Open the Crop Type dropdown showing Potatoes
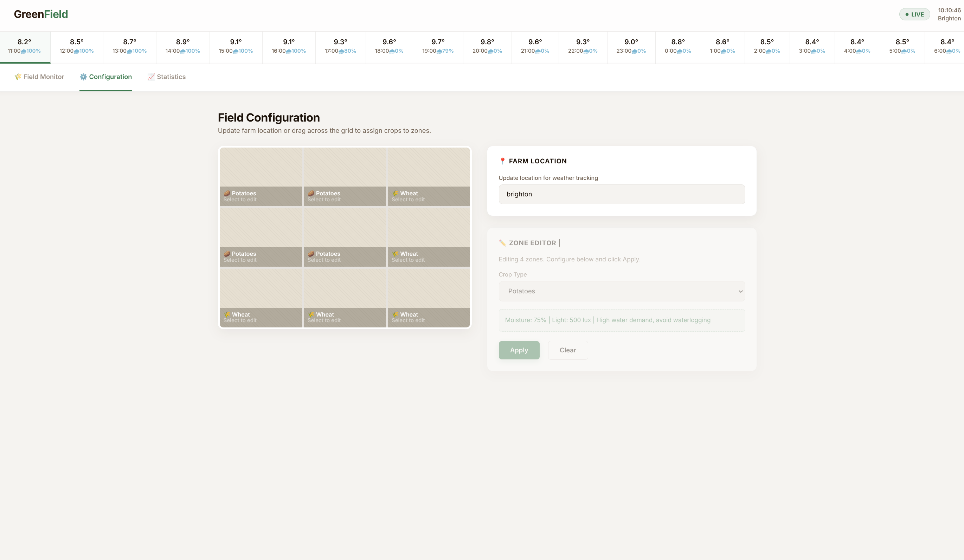The width and height of the screenshot is (964, 560). click(x=621, y=291)
